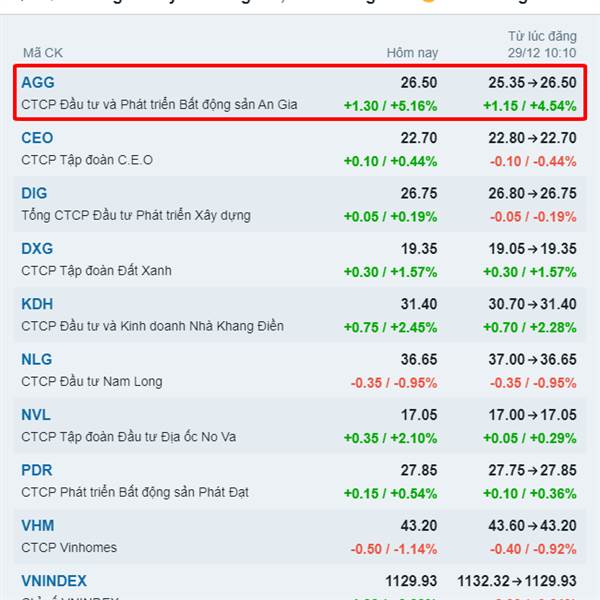Image resolution: width=600 pixels, height=600 pixels.
Task: Select 'CTCP Tập đoàn Đầu tư Địa ốc No Va'
Action: [129, 437]
